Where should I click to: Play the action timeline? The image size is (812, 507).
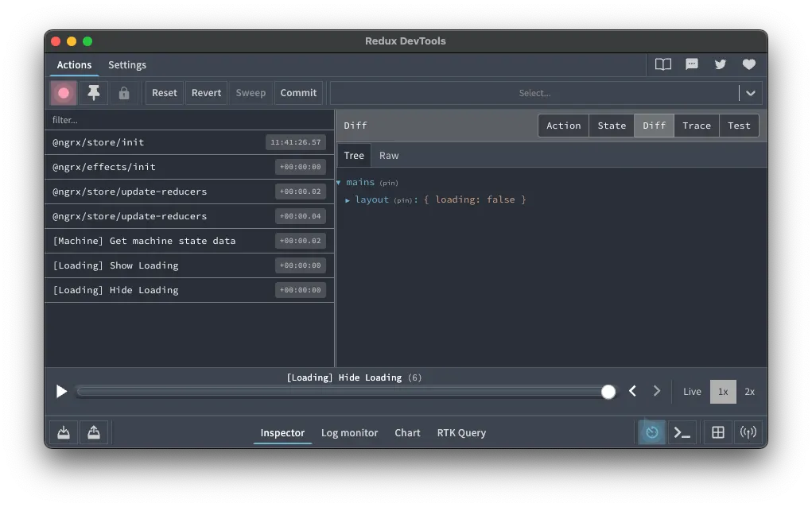(61, 392)
